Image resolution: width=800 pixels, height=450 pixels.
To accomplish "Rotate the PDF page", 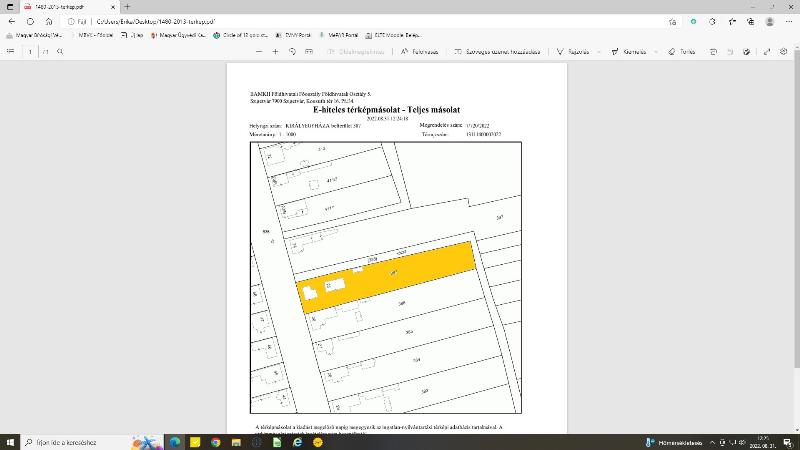I will point(292,52).
